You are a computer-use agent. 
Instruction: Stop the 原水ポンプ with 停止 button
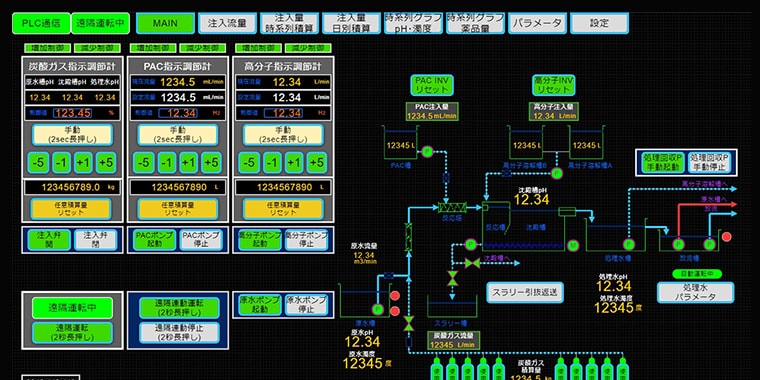[x=306, y=305]
